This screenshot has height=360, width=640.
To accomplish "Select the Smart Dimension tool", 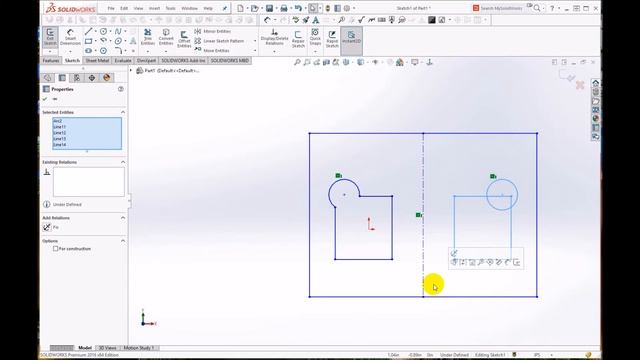I will [x=70, y=37].
